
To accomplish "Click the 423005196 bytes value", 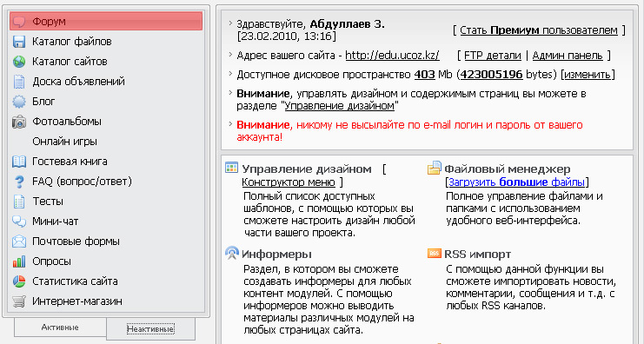I will pyautogui.click(x=492, y=75).
